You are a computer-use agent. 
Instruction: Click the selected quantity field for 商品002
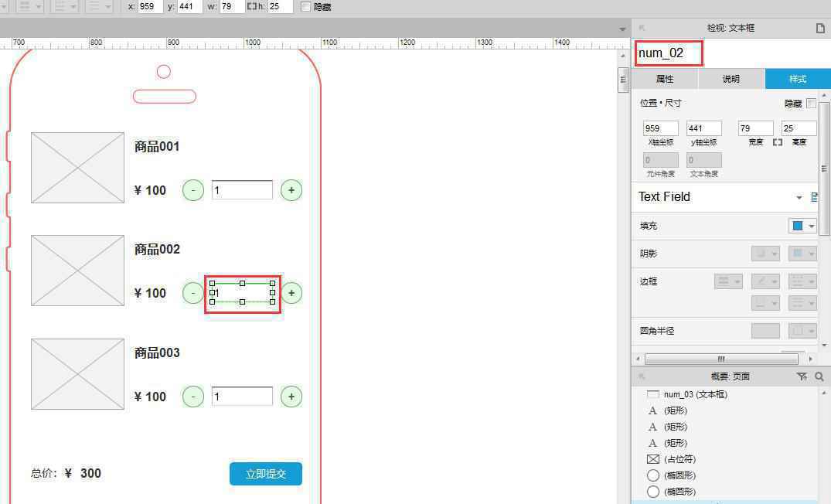[242, 292]
